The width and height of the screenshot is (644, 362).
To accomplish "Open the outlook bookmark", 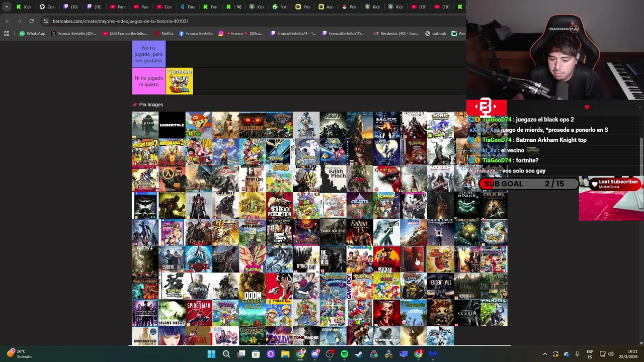I will click(435, 34).
